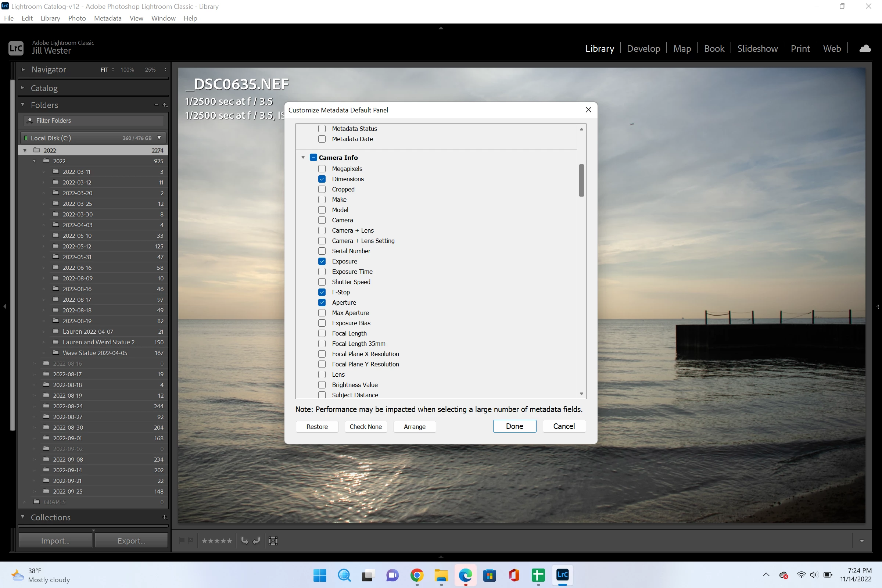Viewport: 882px width, 588px height.
Task: Click the Check None button
Action: [x=365, y=426]
